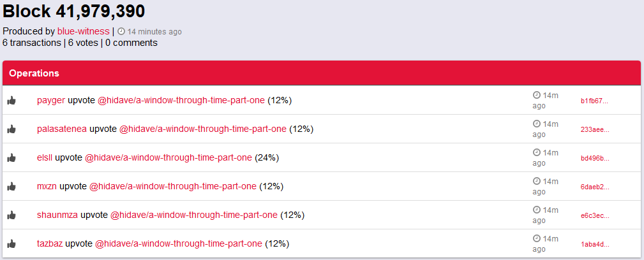Open transaction 1aba4d... link
Viewport: 644px width, 260px height.
[x=595, y=245]
